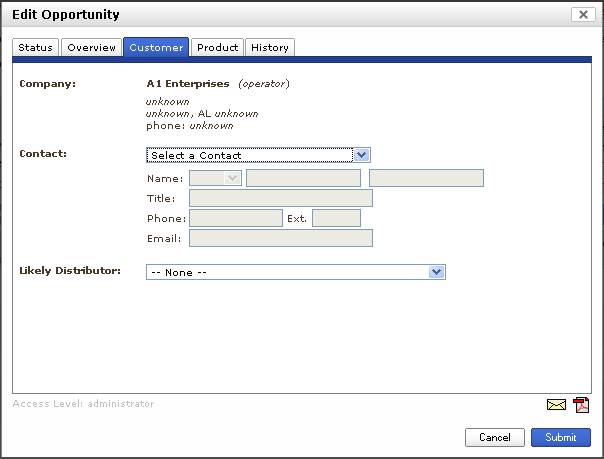The height and width of the screenshot is (459, 604).
Task: Switch to the Overview tab
Action: click(92, 47)
